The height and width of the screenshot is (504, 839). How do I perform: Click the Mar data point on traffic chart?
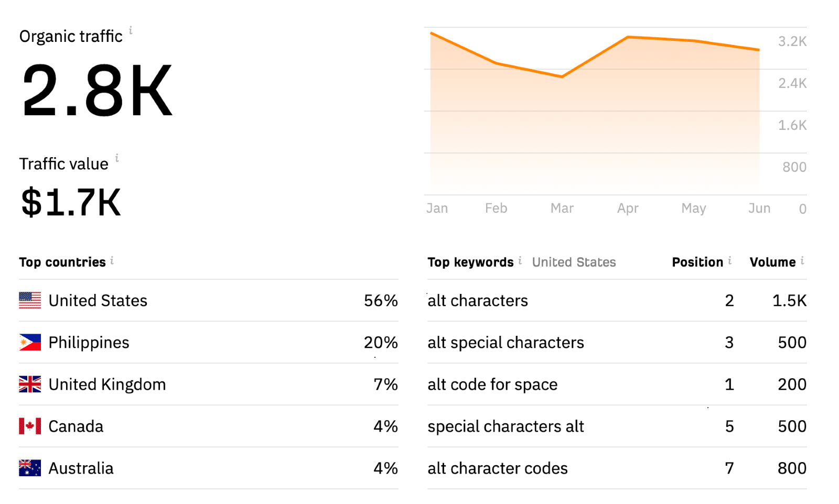click(x=562, y=76)
